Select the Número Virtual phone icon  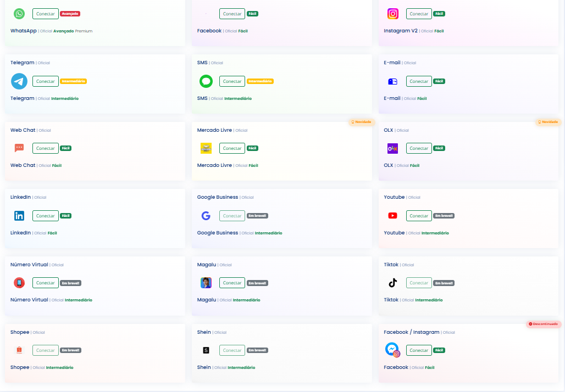(x=19, y=283)
